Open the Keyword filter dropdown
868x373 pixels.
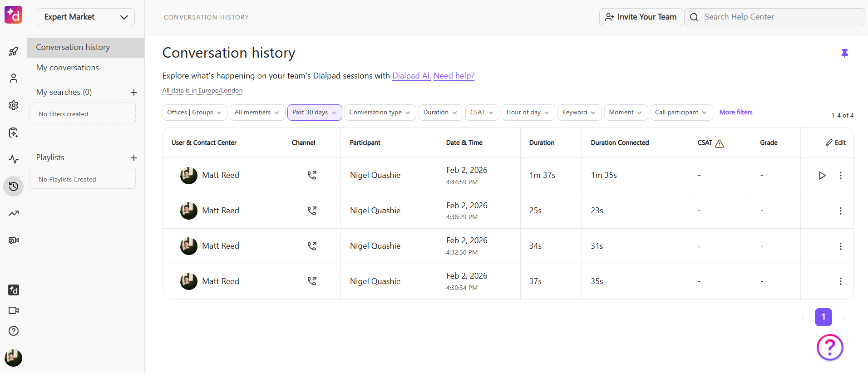click(x=580, y=113)
